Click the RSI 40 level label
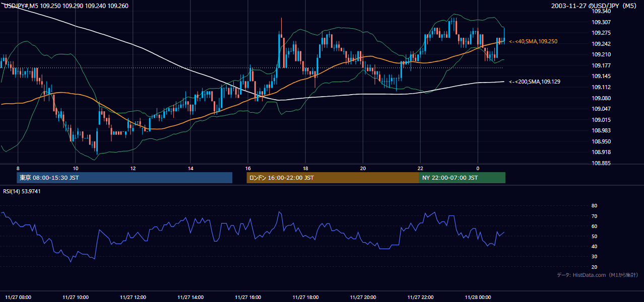Viewport: 644px width, 302px height. 594,246
